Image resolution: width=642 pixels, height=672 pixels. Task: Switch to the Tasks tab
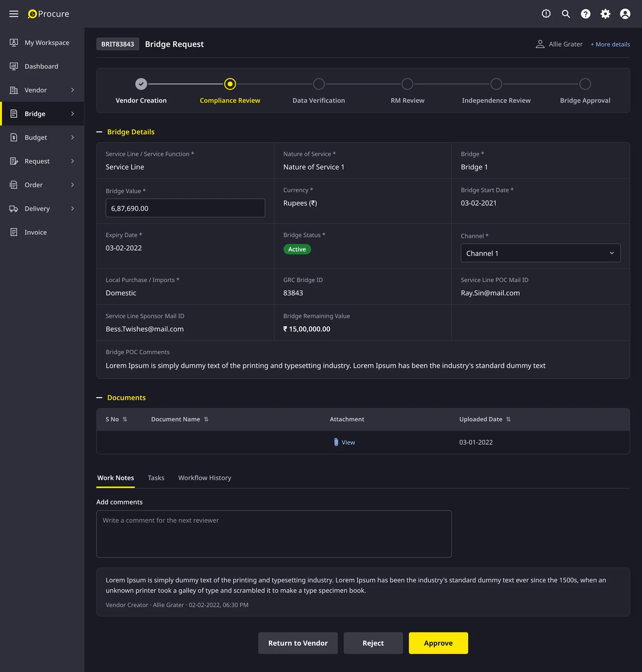pos(156,478)
